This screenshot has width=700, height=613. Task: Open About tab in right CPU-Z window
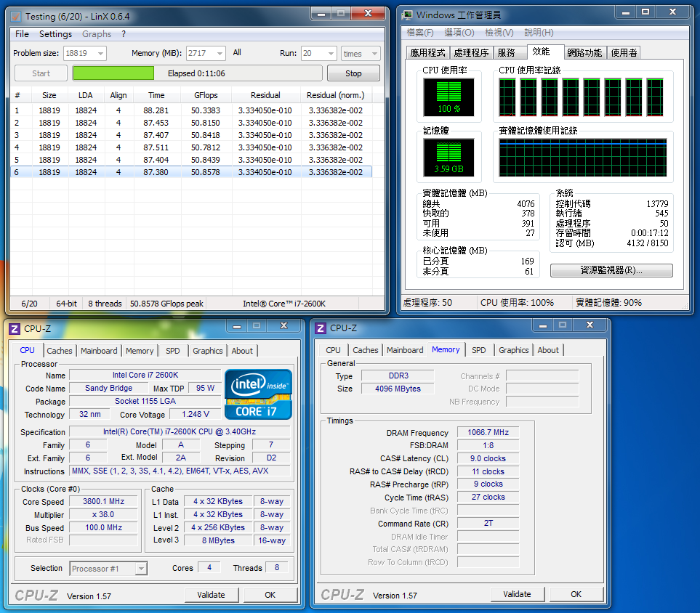[548, 350]
